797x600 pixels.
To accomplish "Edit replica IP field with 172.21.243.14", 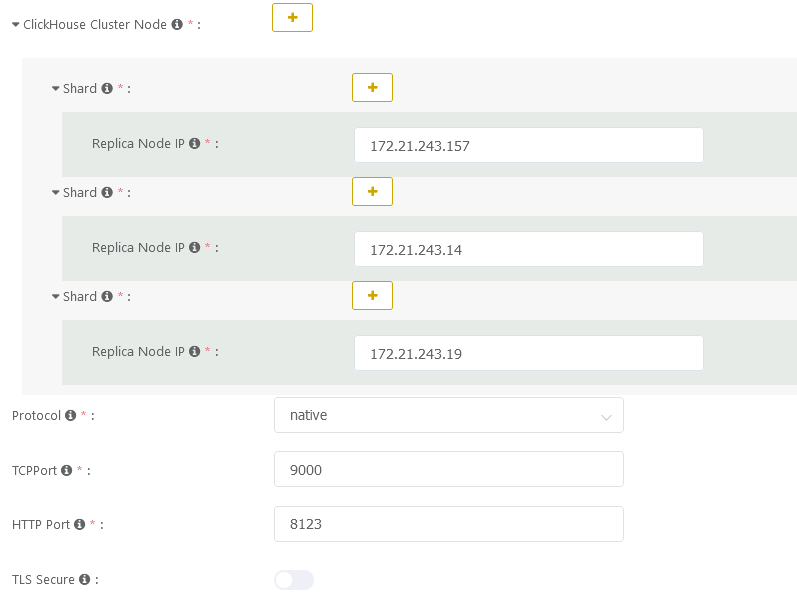I will [x=529, y=249].
